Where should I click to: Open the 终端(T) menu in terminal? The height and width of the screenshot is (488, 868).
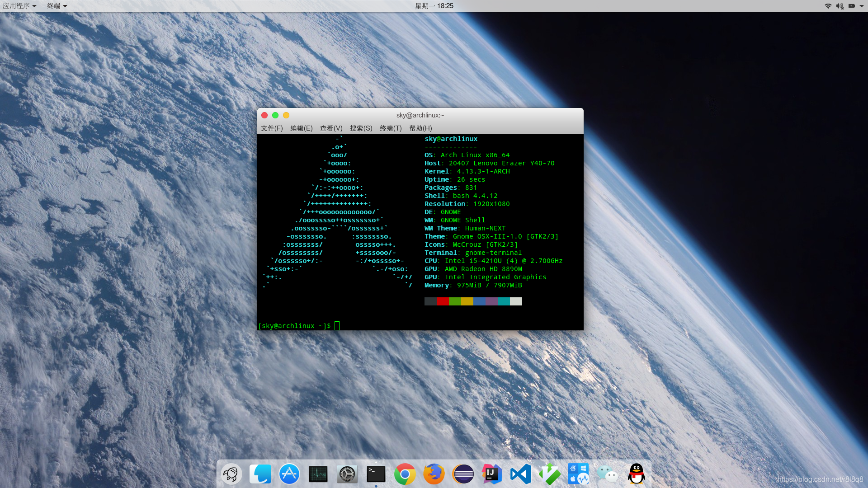coord(391,128)
